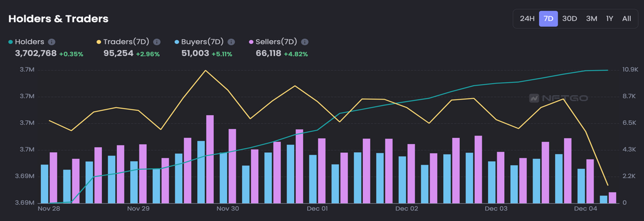Click the info icon beside Traders(7D)
Screen dimensions: 644x221
coord(157,42)
